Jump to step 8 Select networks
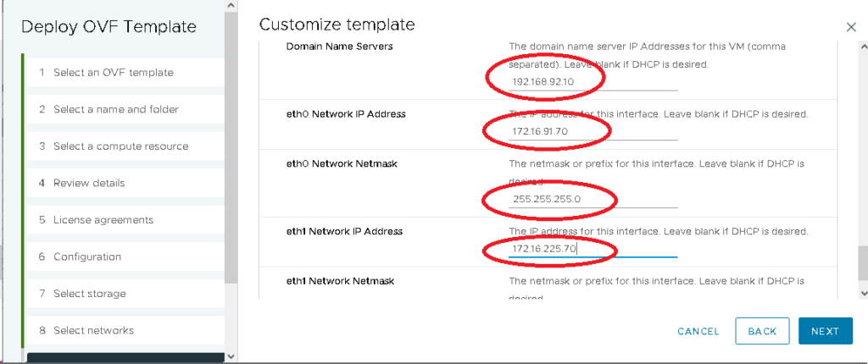 pyautogui.click(x=93, y=330)
